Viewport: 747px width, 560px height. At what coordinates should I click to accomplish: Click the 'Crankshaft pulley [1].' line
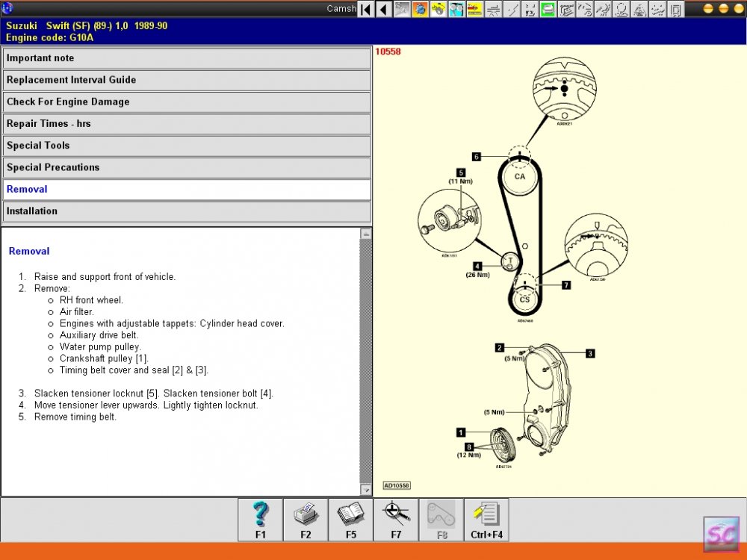point(104,358)
